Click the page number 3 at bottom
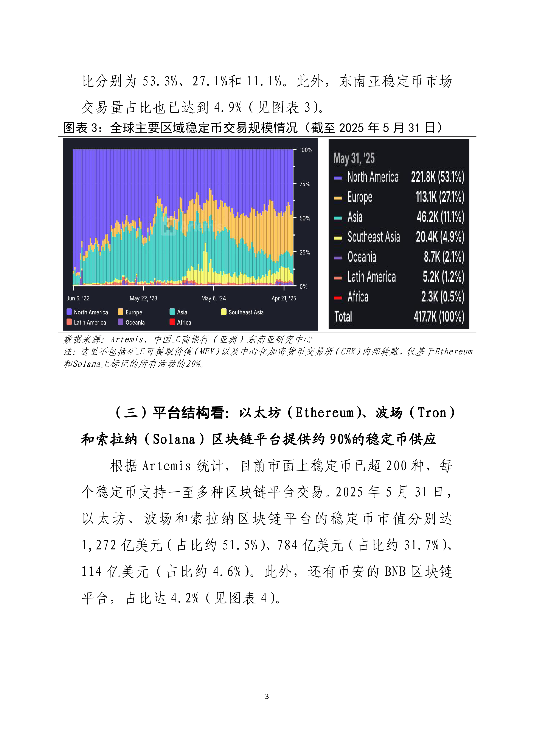This screenshot has width=534, height=756. (x=267, y=696)
